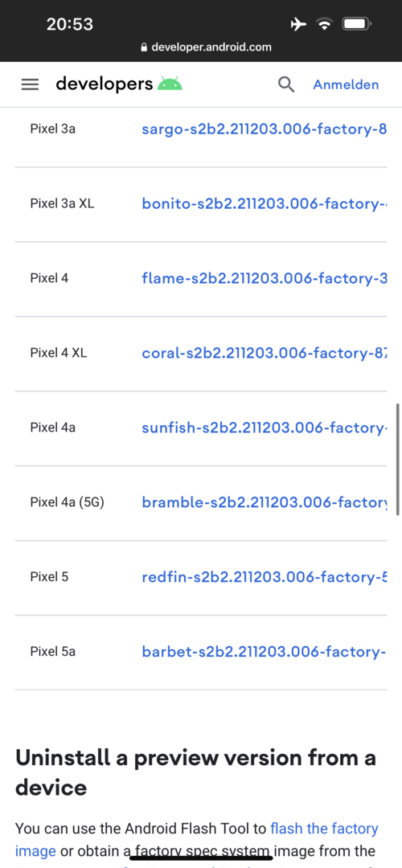Screen dimensions: 402x868
Task: Download the sunfish factory image
Action: (265, 428)
